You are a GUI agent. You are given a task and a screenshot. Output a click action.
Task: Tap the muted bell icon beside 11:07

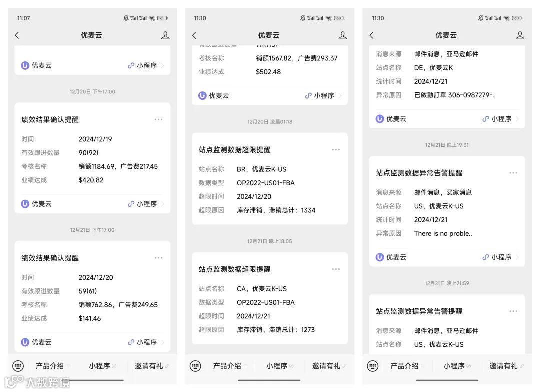[x=126, y=18]
